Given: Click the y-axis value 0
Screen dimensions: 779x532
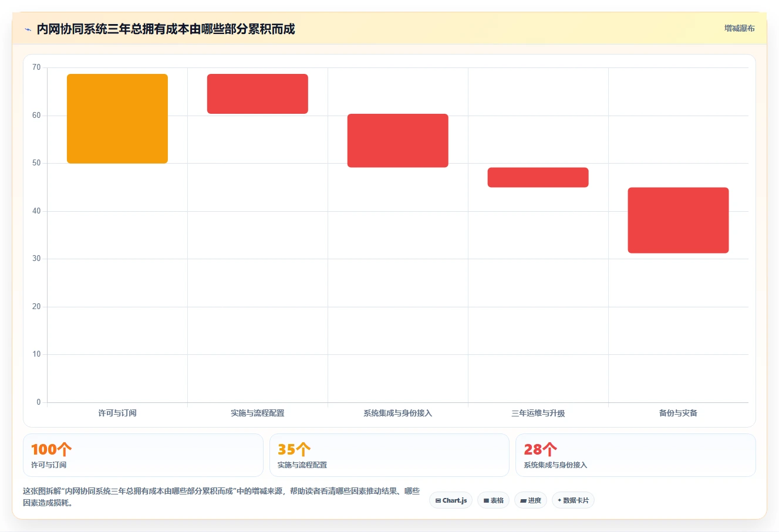Looking at the screenshot, I should click(x=39, y=402).
